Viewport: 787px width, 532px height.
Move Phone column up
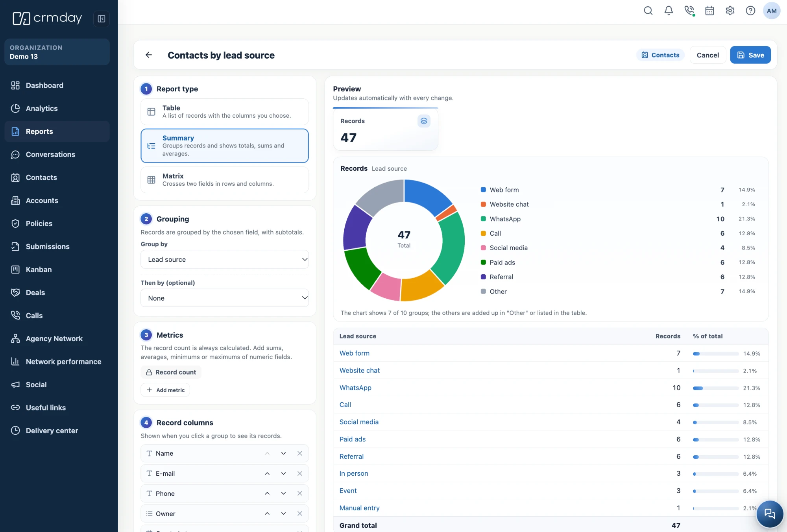[x=267, y=493]
